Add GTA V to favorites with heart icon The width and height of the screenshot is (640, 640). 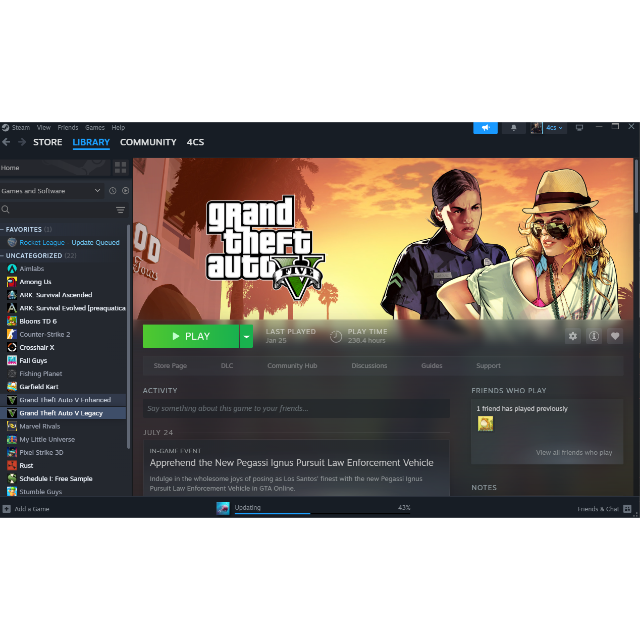615,336
